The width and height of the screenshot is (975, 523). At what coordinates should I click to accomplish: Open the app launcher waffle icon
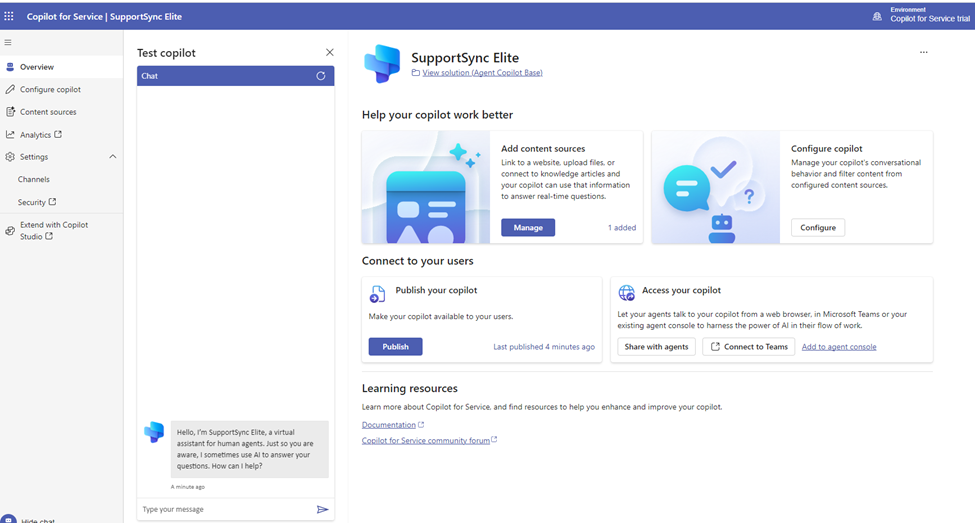[x=9, y=16]
